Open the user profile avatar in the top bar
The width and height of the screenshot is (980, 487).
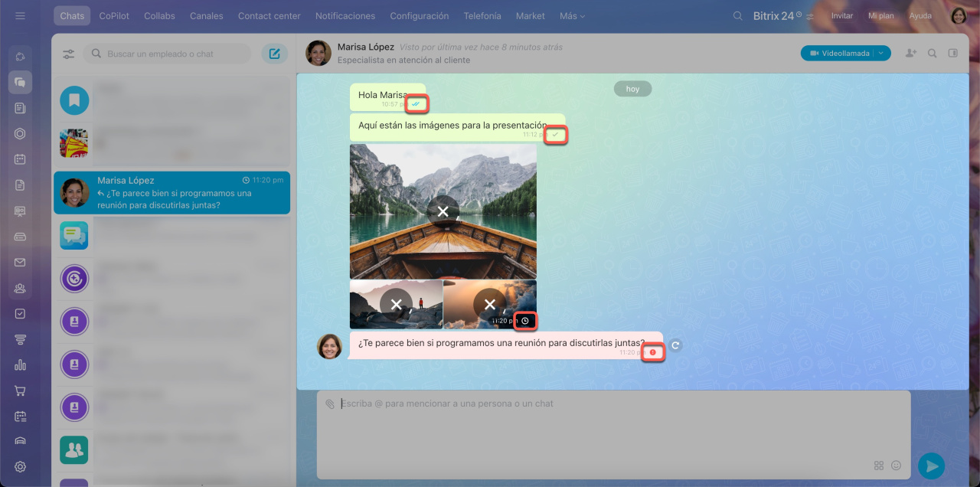tap(959, 15)
